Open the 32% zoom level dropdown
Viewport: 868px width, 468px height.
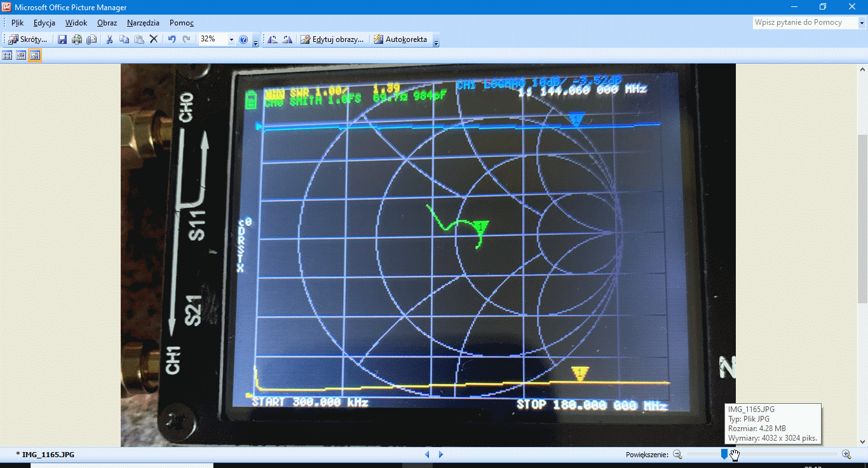[x=231, y=39]
